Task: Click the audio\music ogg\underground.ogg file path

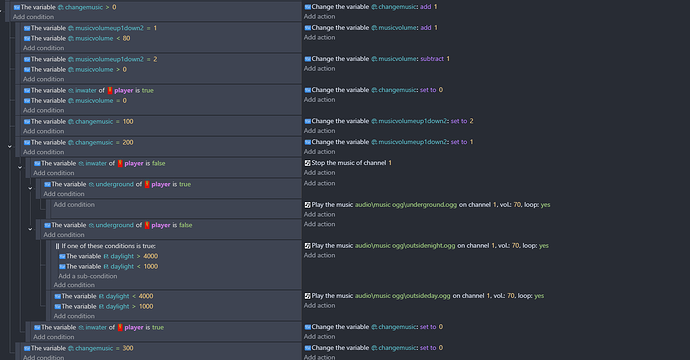Action: (406, 205)
